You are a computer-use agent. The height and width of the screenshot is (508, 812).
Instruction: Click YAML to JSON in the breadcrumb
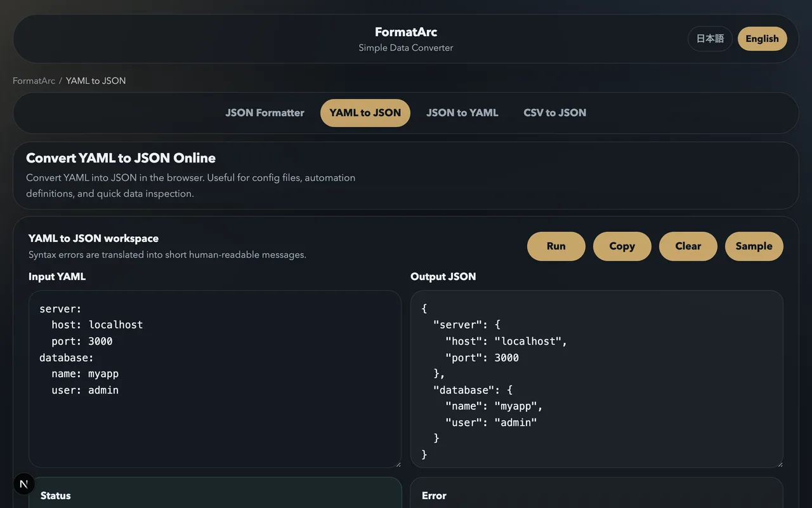[x=95, y=81]
